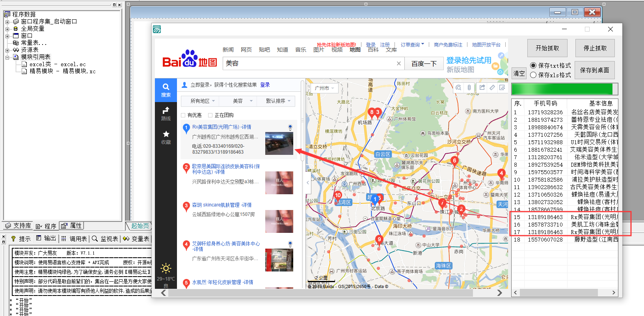
Task: Click the 保存到桌面 button
Action: coord(594,70)
